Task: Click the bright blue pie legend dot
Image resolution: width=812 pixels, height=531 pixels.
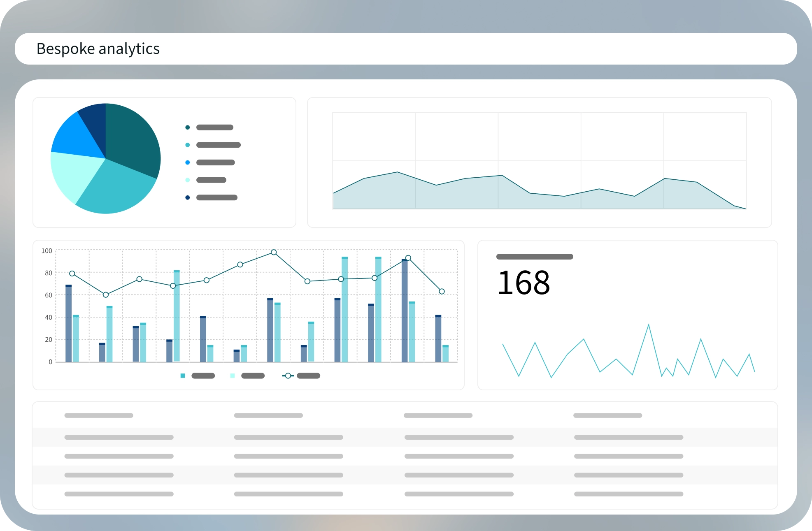Action: (x=188, y=162)
